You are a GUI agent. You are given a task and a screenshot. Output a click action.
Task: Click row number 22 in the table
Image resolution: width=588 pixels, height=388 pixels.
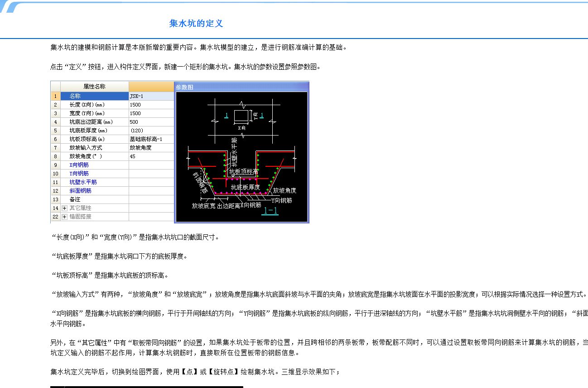coord(55,217)
